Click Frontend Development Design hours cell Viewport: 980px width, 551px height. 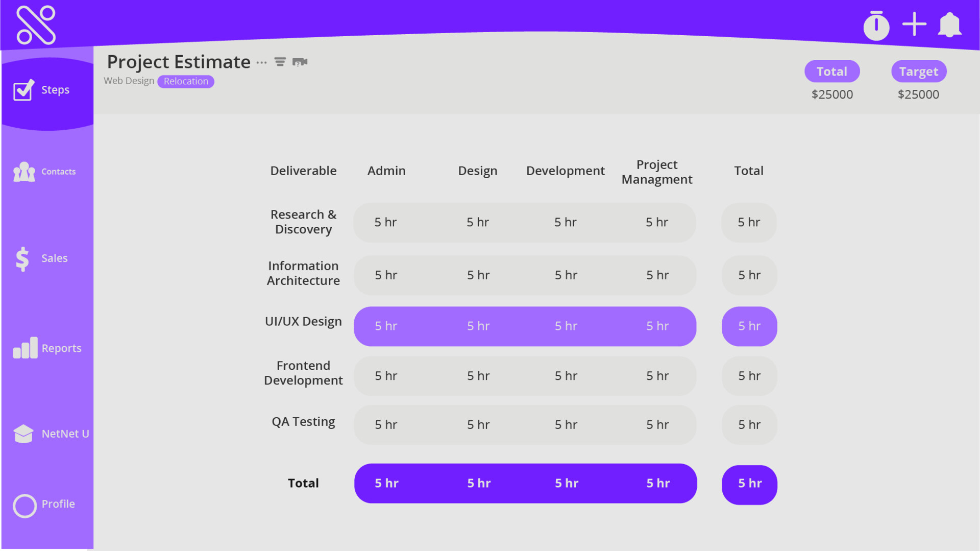[x=478, y=376]
